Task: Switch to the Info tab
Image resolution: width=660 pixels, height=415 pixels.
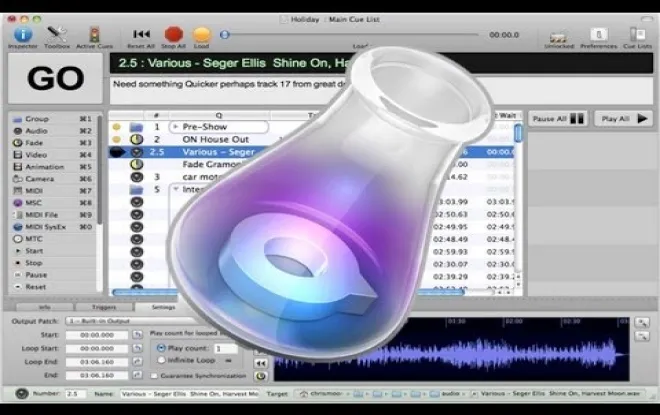Action: (44, 307)
